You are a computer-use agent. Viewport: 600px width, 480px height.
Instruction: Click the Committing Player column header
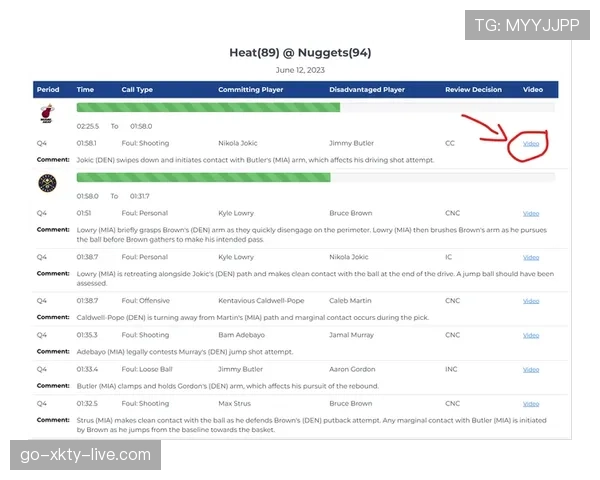click(251, 90)
